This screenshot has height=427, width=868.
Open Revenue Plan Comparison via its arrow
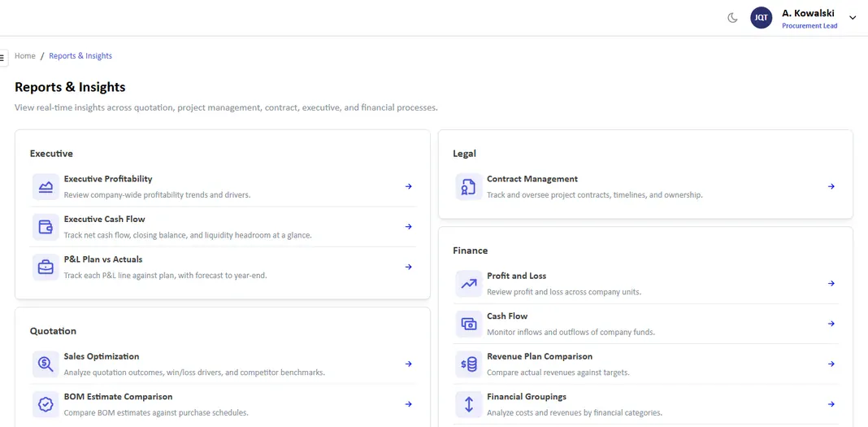coord(831,364)
